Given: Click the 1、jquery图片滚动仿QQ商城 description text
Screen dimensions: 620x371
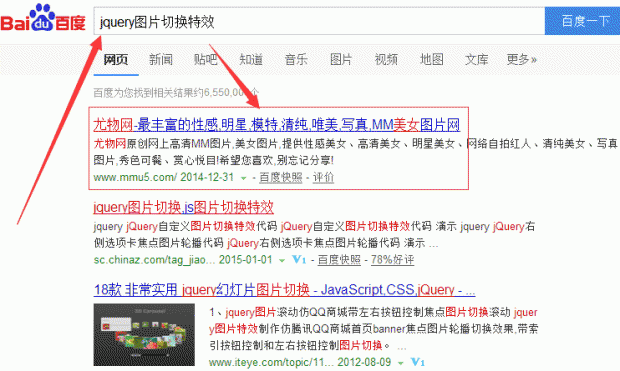Looking at the screenshot, I should tap(374, 329).
